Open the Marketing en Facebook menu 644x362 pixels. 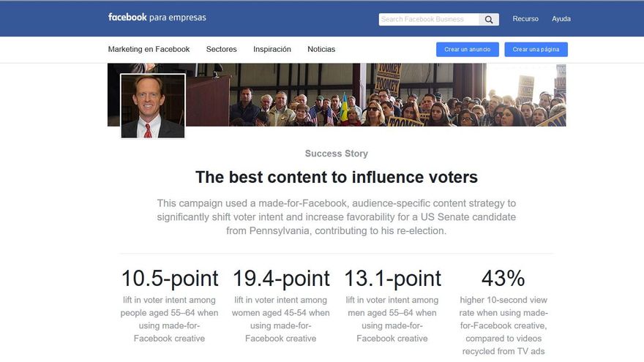(149, 50)
